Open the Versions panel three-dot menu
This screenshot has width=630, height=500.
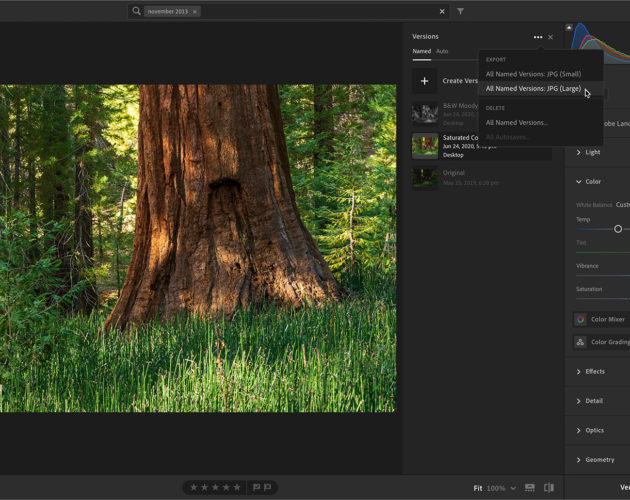coord(538,37)
